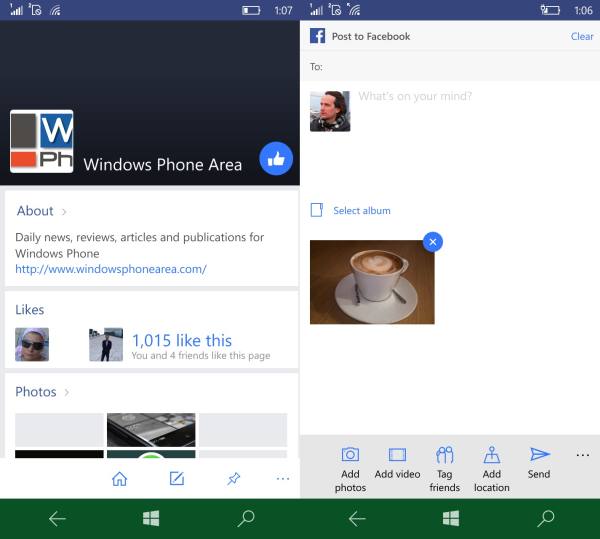600x539 pixels.
Task: View profile of friend wearing sunglasses
Action: point(32,344)
